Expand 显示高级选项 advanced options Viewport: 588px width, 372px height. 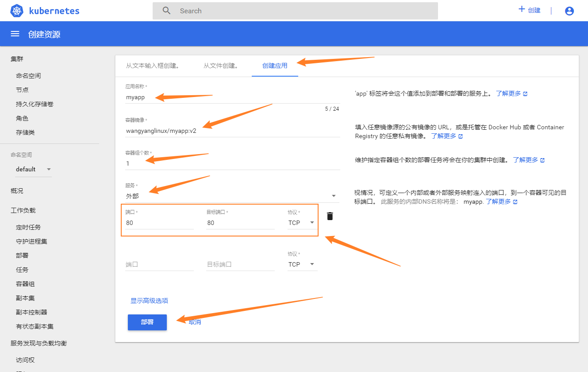pyautogui.click(x=149, y=301)
